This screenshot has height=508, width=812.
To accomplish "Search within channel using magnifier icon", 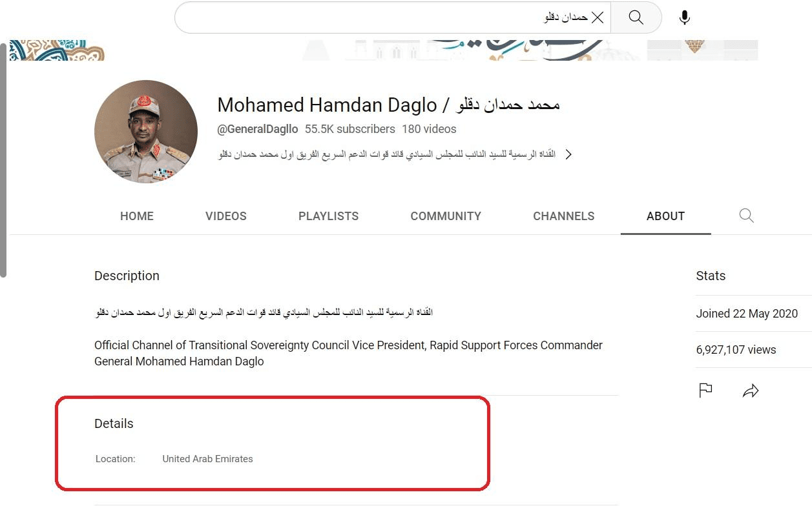I will (746, 216).
